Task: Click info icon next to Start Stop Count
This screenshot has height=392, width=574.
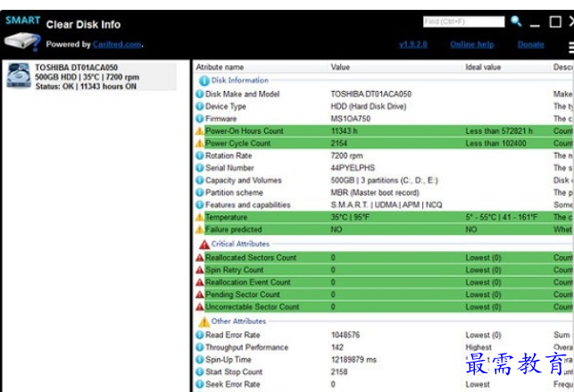Action: [200, 371]
